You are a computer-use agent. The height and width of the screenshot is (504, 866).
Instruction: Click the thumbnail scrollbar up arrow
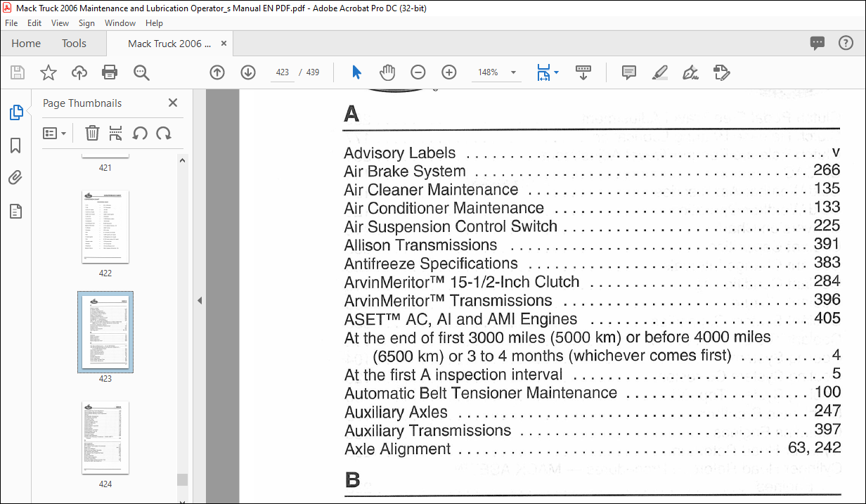click(182, 160)
